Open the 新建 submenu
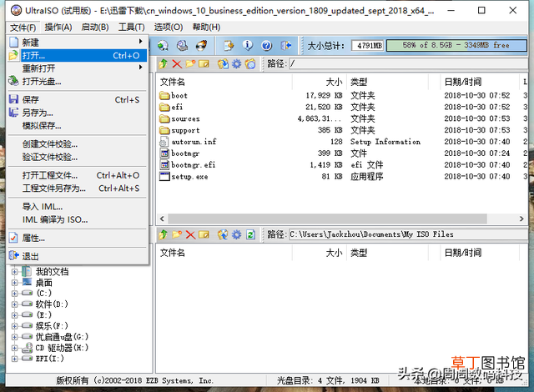Screen dimensions: 534x392 (x=78, y=43)
